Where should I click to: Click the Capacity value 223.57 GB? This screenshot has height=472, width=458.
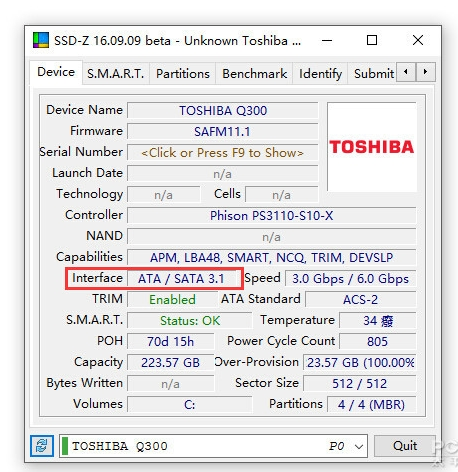click(170, 363)
